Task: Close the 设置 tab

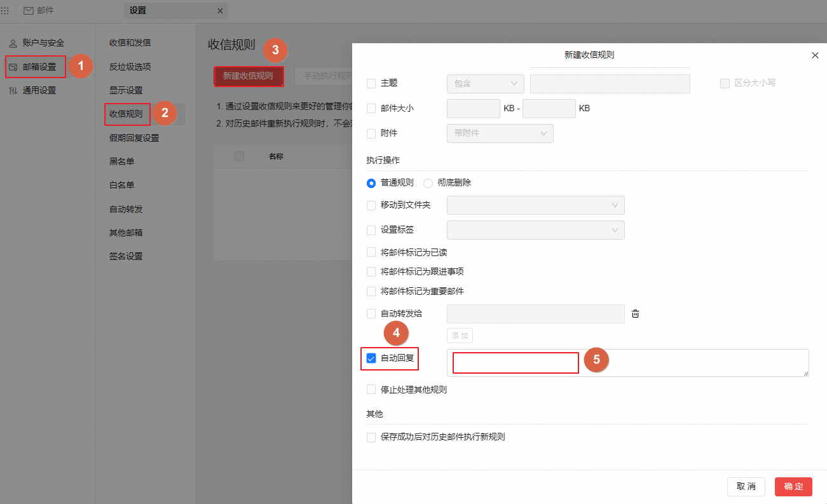Action: [x=220, y=11]
